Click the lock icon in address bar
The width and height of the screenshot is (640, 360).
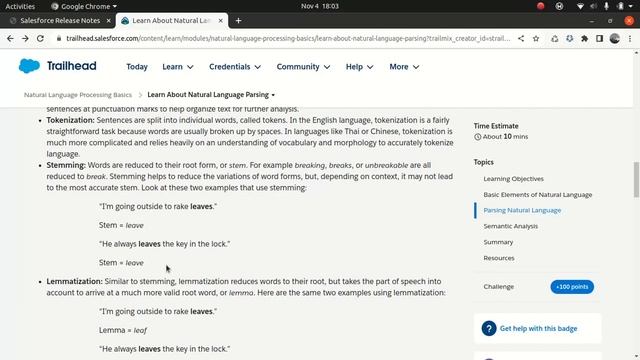[59, 38]
